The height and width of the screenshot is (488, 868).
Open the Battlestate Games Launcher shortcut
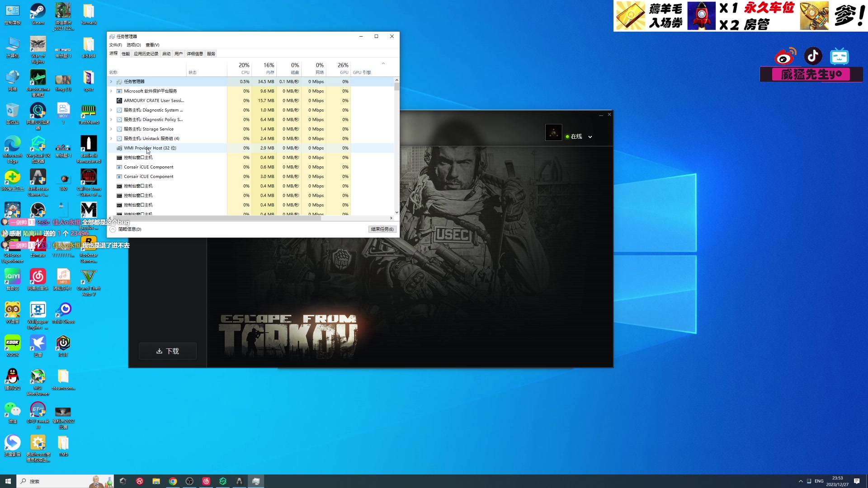[38, 183]
